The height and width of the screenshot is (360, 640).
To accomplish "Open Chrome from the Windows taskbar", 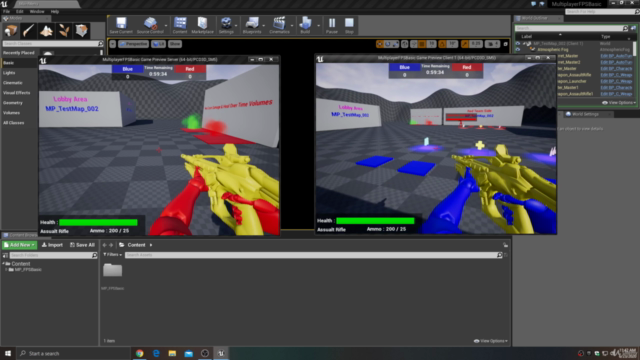I will (140, 353).
